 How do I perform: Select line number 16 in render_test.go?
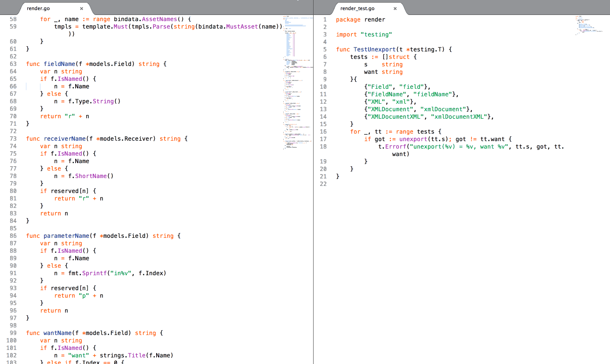coord(323,131)
